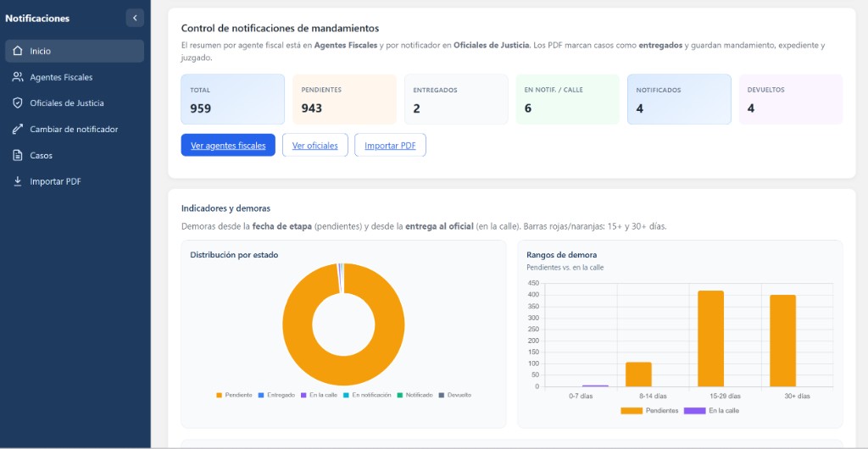This screenshot has width=868, height=449.
Task: Toggle En notificación in the donut legend
Action: 368,395
